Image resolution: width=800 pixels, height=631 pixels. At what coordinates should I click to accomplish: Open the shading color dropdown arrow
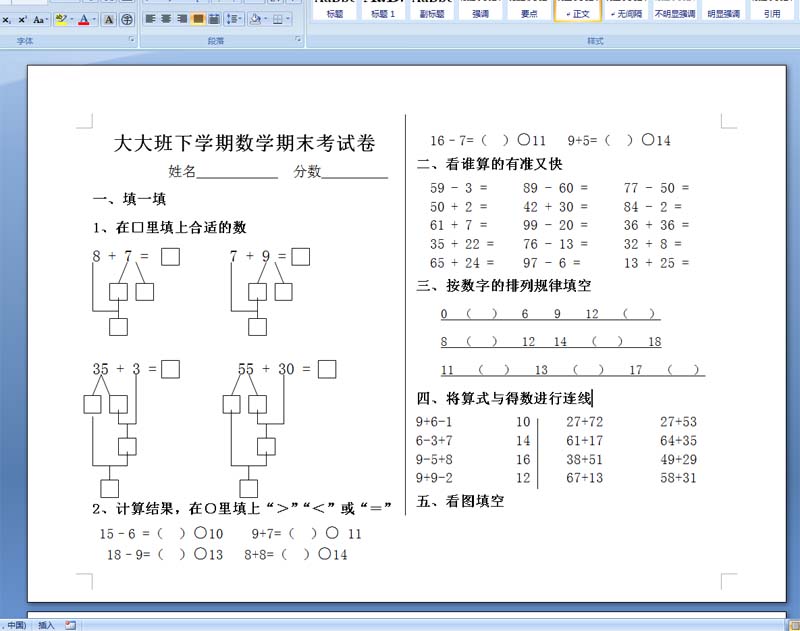(265, 19)
